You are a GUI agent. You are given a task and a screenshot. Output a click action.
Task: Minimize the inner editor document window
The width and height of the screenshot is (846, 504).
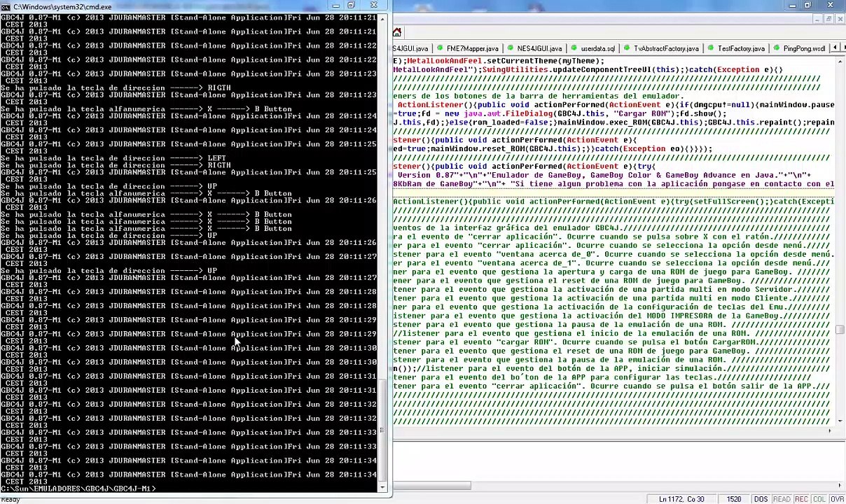817,19
